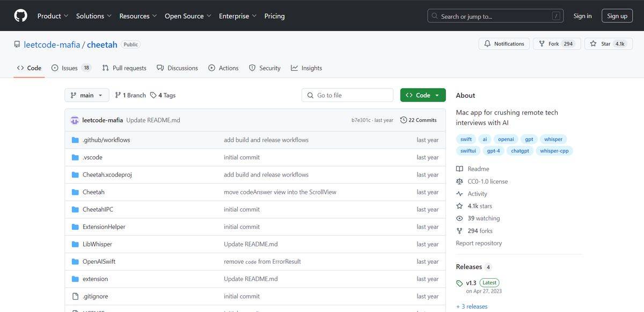Click the bell icon on Notifications button
Viewport: 644px width, 312px height.
487,44
